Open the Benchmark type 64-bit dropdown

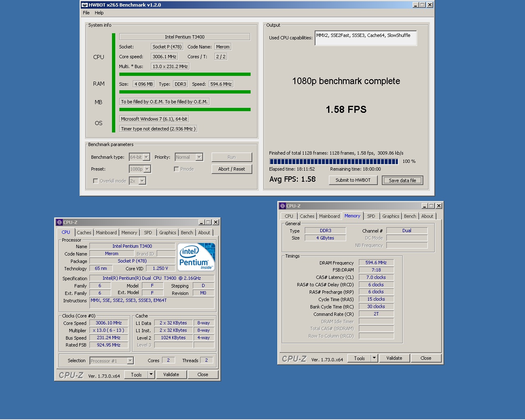(x=146, y=157)
